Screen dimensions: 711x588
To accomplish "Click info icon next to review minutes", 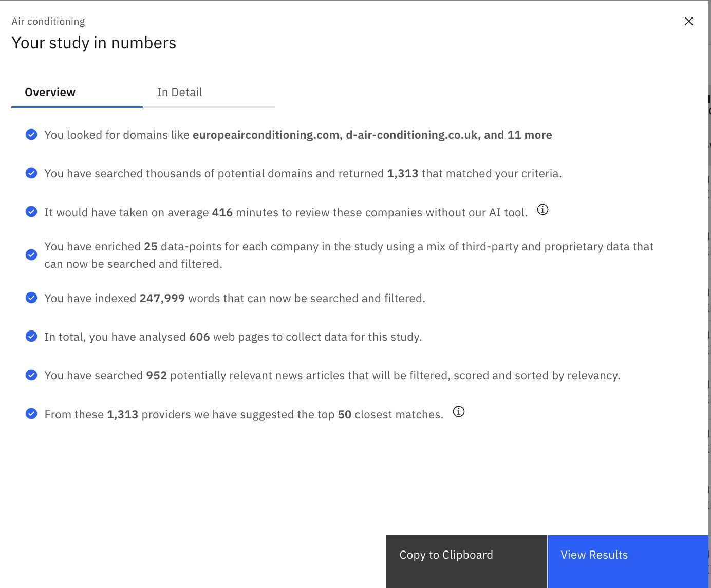I will pyautogui.click(x=542, y=210).
